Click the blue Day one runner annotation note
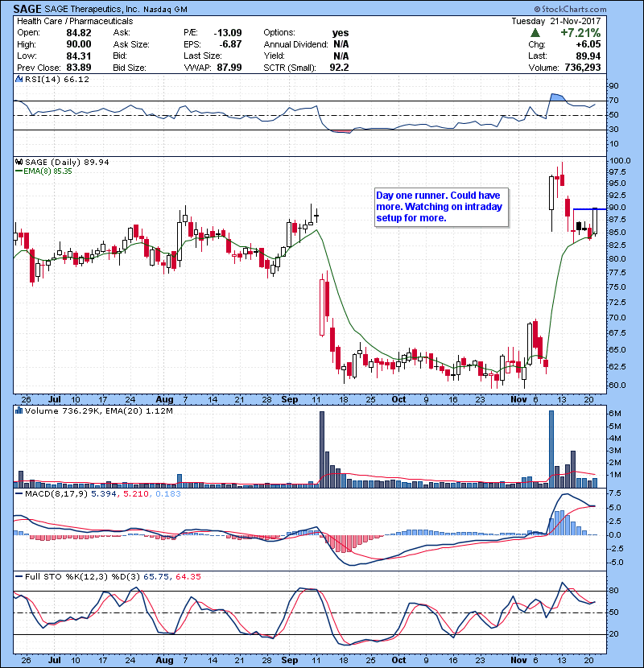 coord(442,207)
